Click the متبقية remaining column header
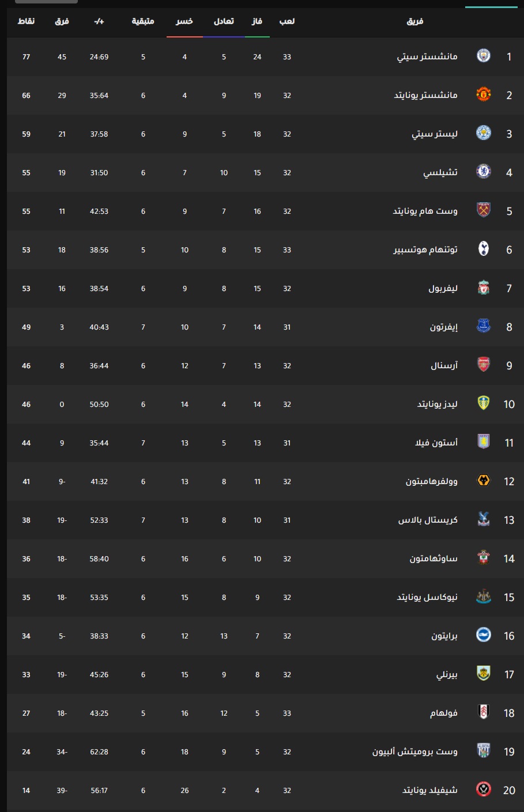 tap(143, 21)
